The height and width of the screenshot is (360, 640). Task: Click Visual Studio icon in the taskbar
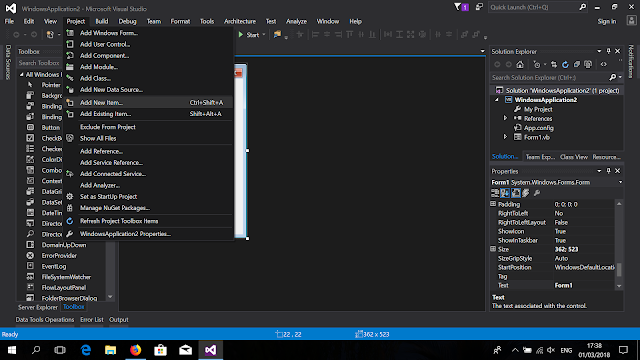pos(211,350)
